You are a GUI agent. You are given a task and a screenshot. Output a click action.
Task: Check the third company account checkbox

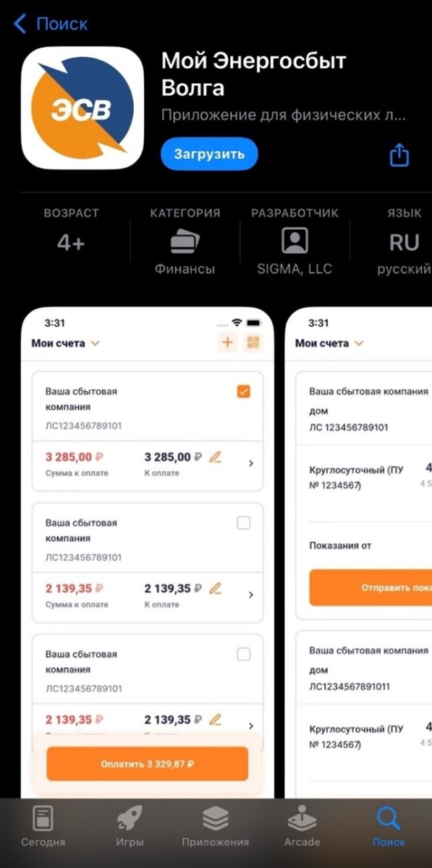pyautogui.click(x=244, y=655)
